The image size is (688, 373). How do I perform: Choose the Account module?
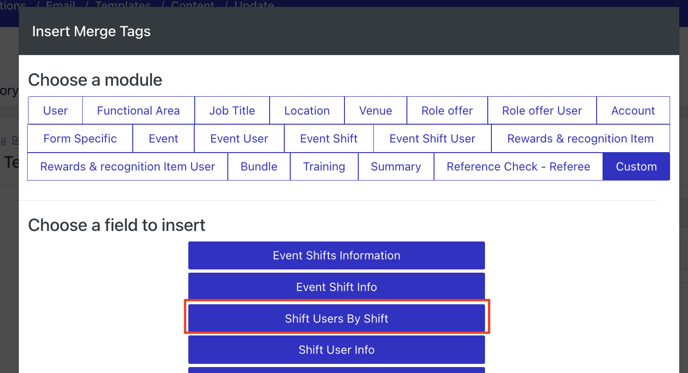[x=633, y=111]
